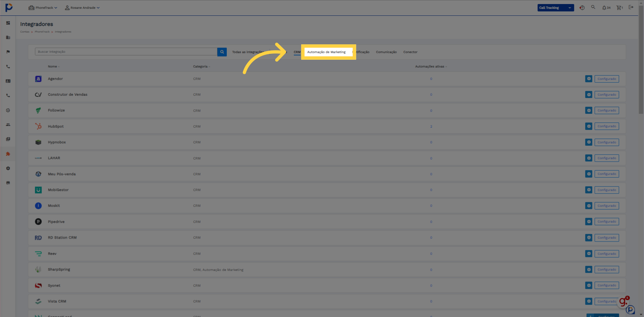644x317 pixels.
Task: Open the library icon in sidebar
Action: (8, 139)
